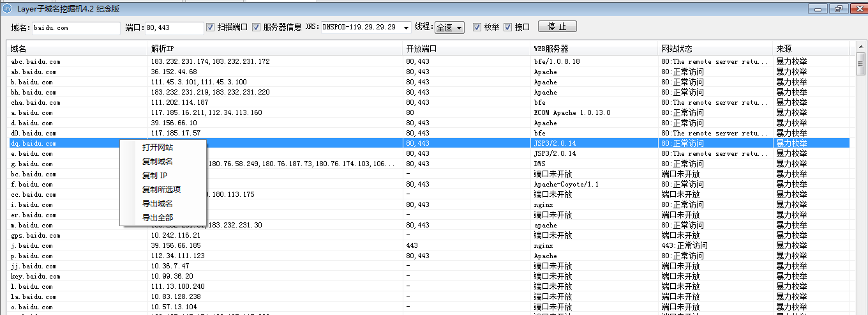Select the la.baidu.com row
Viewport: 868px width, 315px height.
pos(428,296)
